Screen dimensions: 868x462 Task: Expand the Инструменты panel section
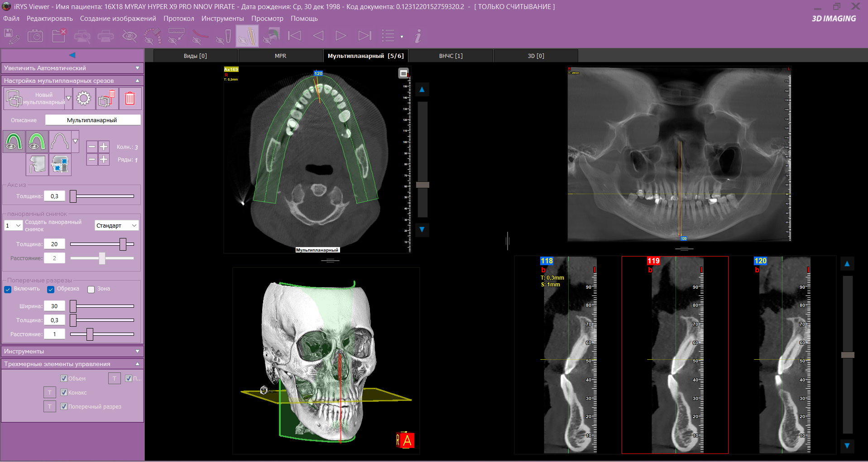coord(72,351)
